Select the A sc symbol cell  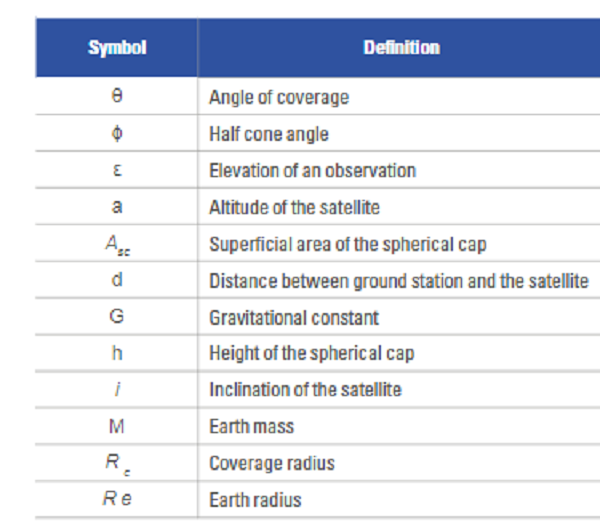pos(117,245)
